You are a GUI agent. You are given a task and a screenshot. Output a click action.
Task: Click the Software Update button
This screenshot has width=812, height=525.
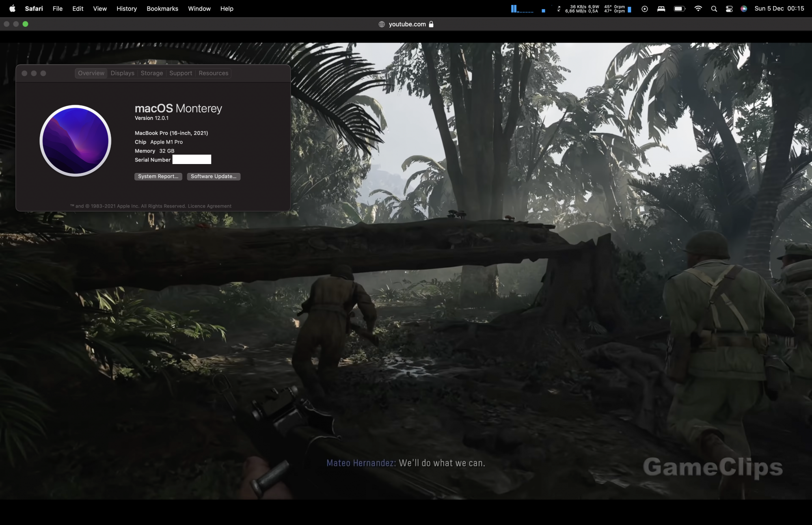click(214, 176)
